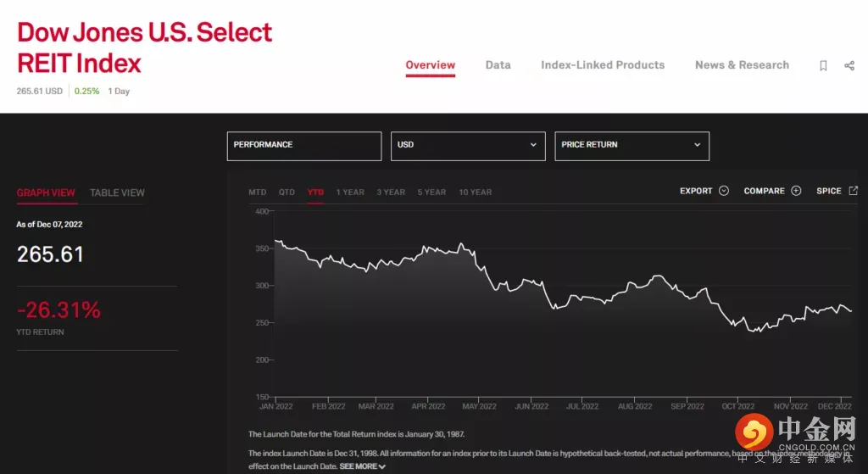The width and height of the screenshot is (868, 474).
Task: Open SPICE external link icon
Action: pyautogui.click(x=853, y=191)
